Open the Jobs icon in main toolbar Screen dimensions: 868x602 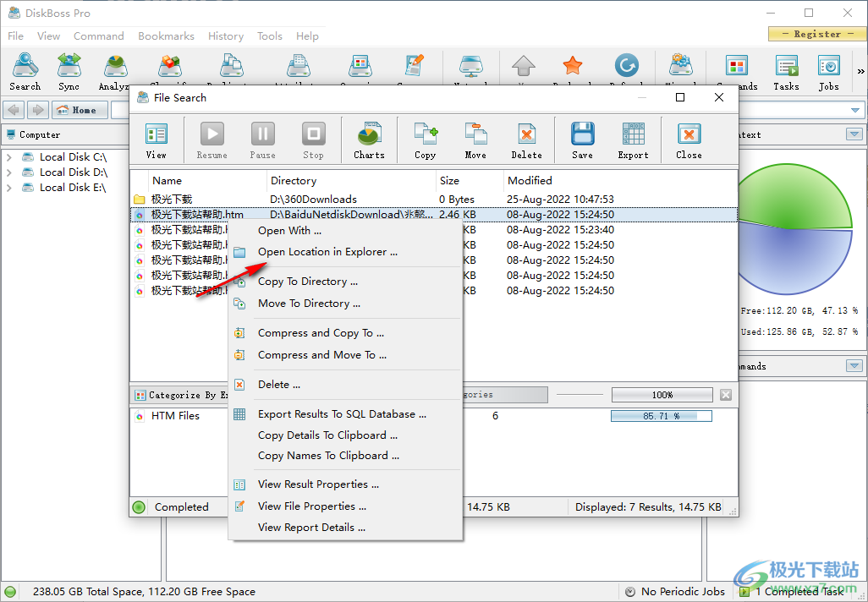[x=829, y=71]
